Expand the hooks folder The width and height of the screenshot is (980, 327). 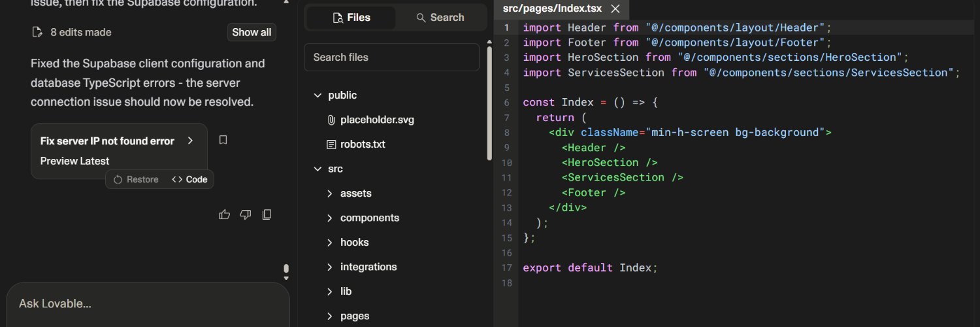coord(330,243)
